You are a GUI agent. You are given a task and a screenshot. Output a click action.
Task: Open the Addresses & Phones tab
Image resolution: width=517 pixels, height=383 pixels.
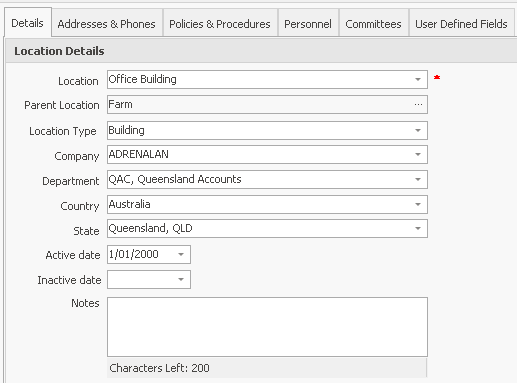(x=107, y=24)
